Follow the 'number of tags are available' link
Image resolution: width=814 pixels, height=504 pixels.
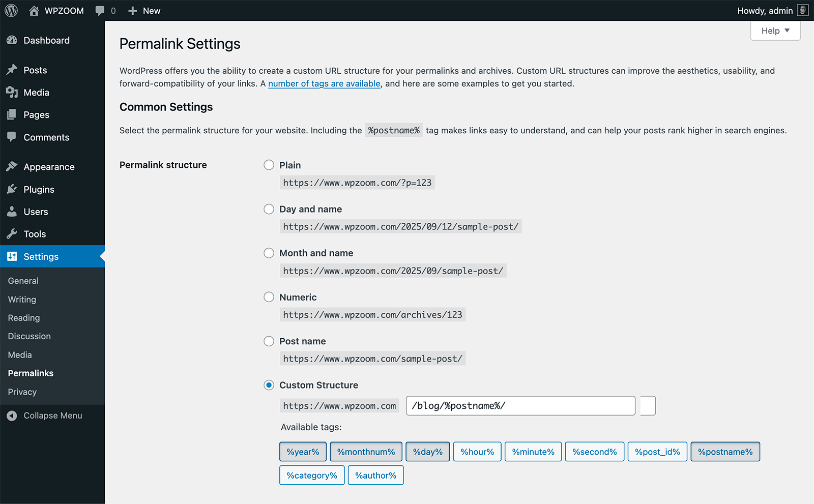(324, 84)
